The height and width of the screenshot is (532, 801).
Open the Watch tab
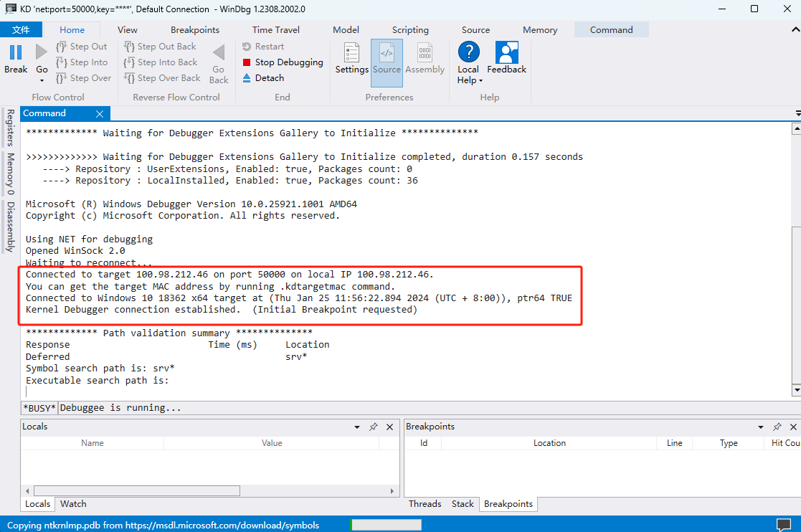click(73, 504)
